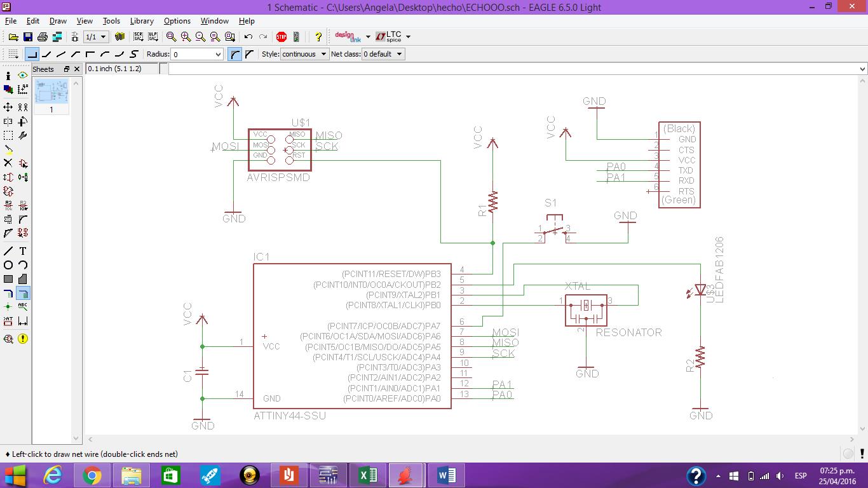Open the command line history dropdown
This screenshot has width=868, height=488.
coord(862,69)
